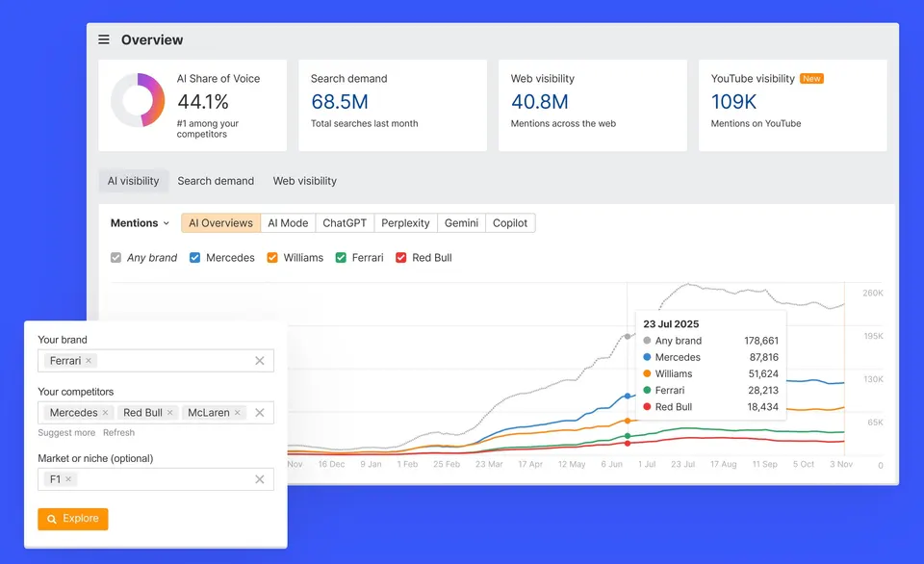Click the New badge on YouTube visibility
Screen dimensions: 924x564
(811, 78)
